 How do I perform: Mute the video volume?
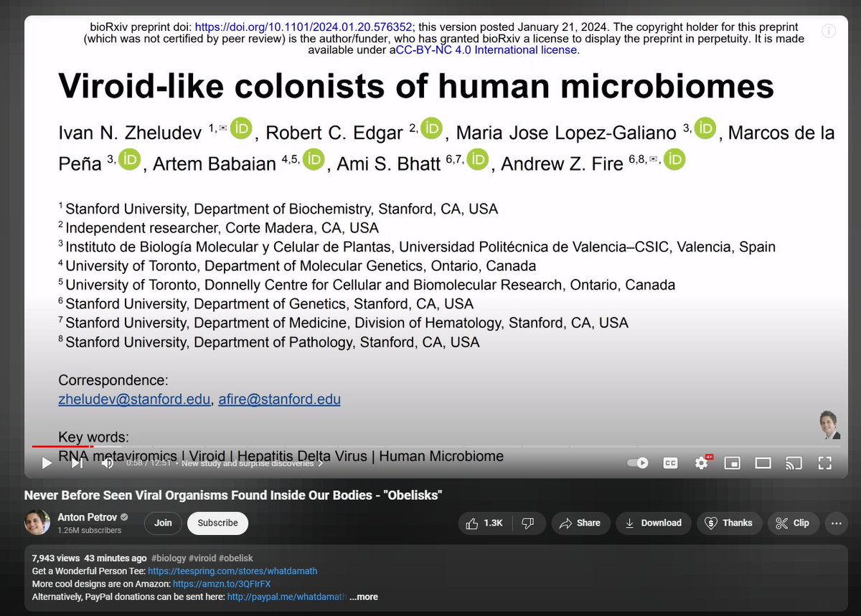click(108, 463)
